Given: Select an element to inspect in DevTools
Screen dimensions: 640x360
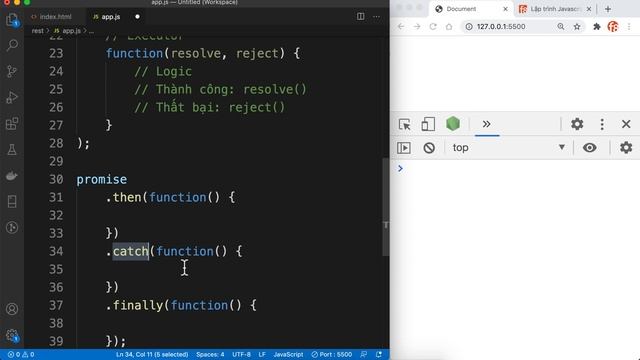Looking at the screenshot, I should tap(404, 124).
